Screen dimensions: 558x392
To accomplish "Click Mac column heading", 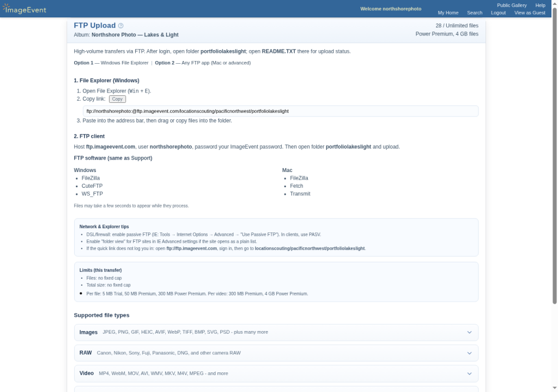I will tap(287, 170).
